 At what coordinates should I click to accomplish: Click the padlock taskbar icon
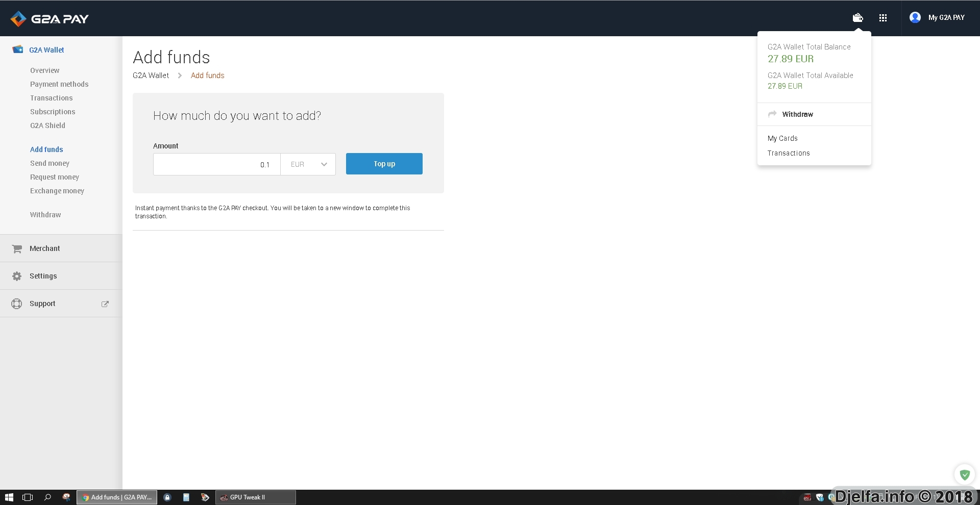167,497
